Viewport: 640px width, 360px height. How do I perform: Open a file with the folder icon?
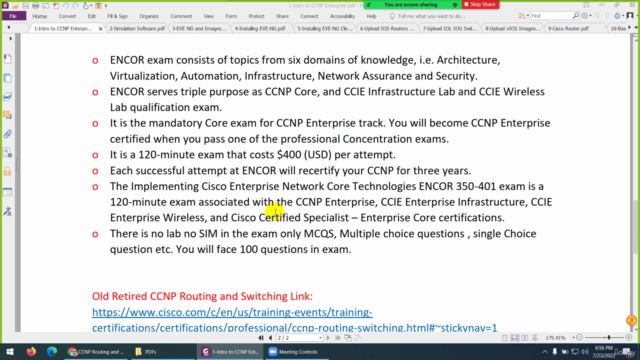coord(16,6)
